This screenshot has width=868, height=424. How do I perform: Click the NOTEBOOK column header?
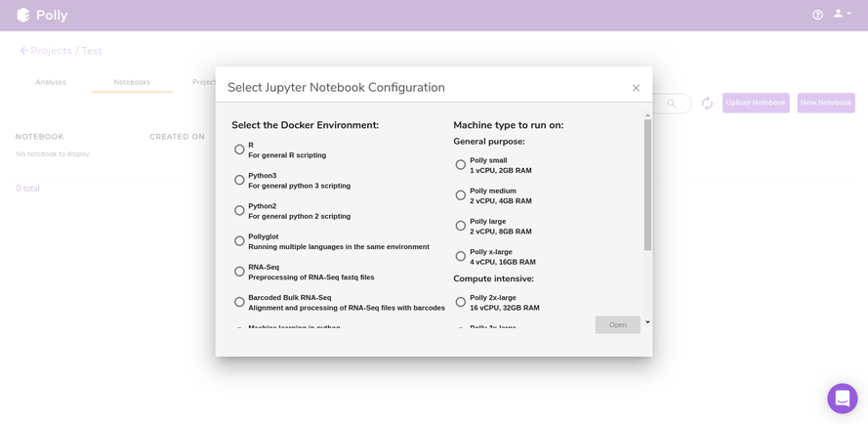39,137
